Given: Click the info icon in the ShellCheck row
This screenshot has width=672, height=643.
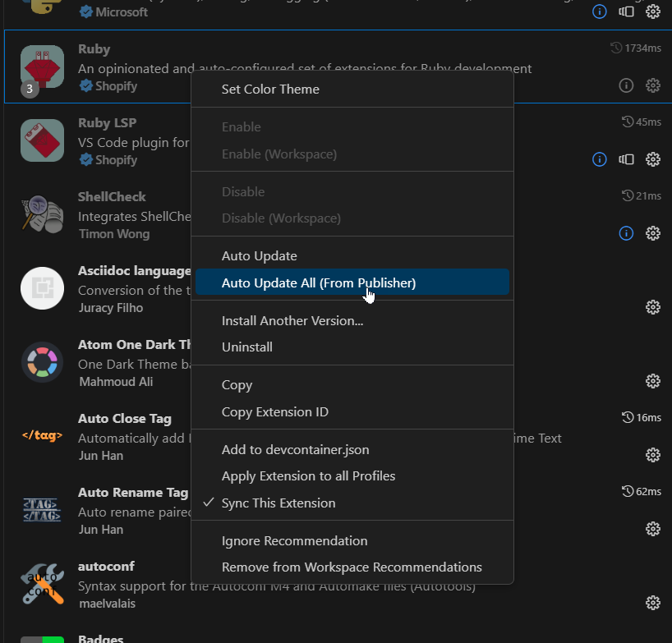Looking at the screenshot, I should click(626, 233).
